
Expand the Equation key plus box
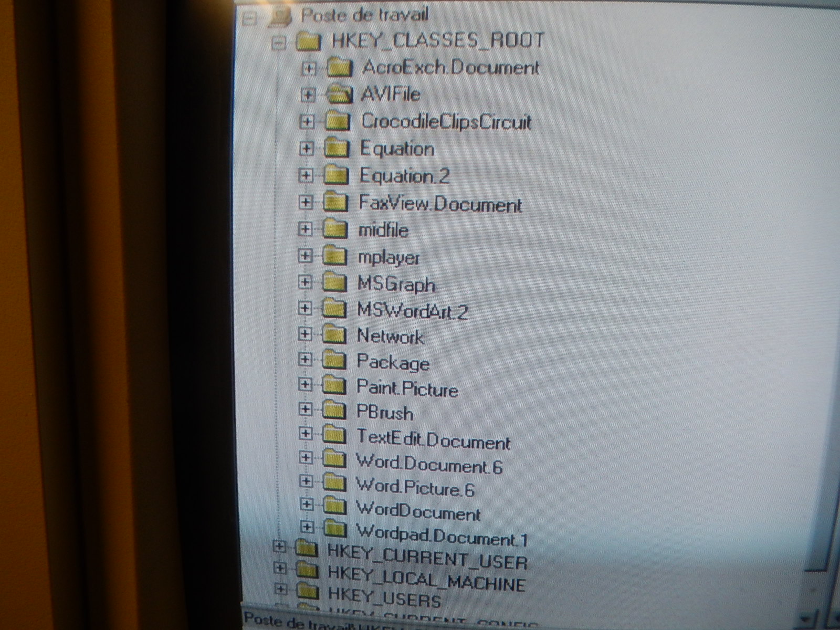pyautogui.click(x=306, y=149)
